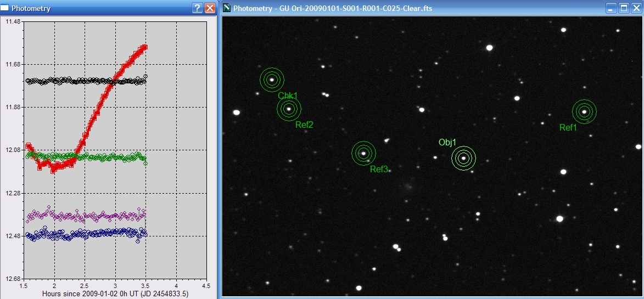Screen dimensions: 644x299
Task: Select the Ref2 reference star aperture
Action: pos(289,109)
